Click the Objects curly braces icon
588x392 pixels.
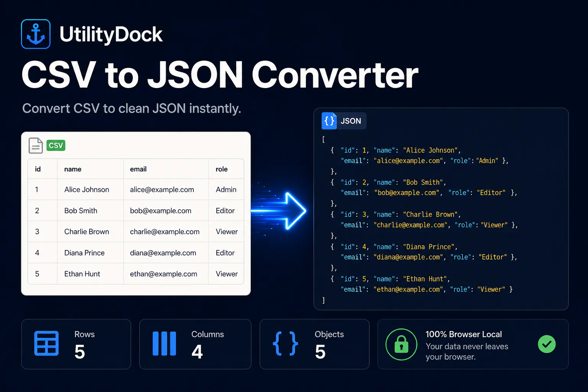pos(286,343)
